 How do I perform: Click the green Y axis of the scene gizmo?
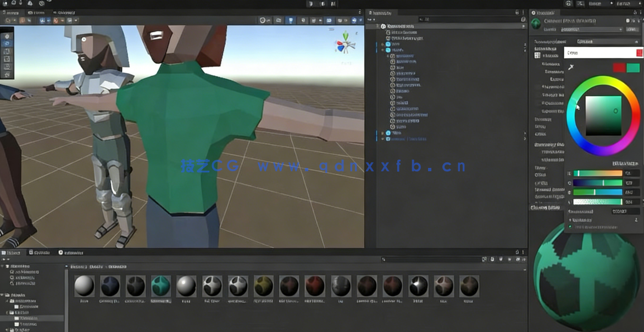[346, 35]
